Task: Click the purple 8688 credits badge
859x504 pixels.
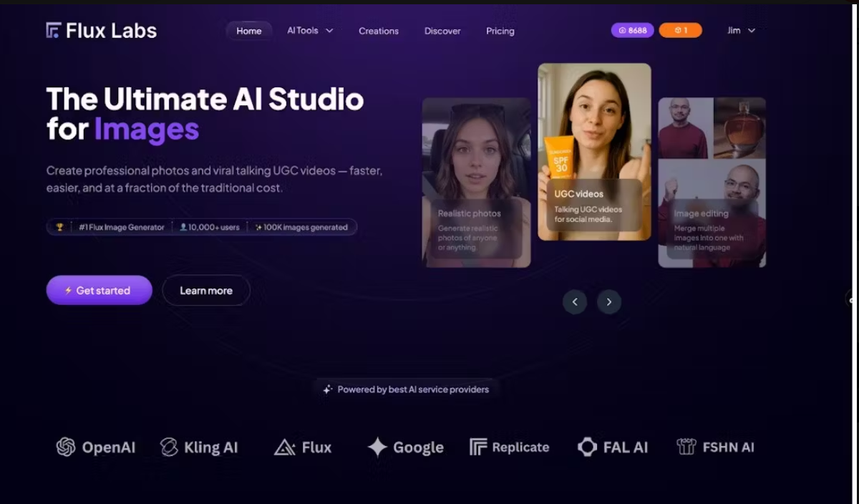Action: coord(632,30)
